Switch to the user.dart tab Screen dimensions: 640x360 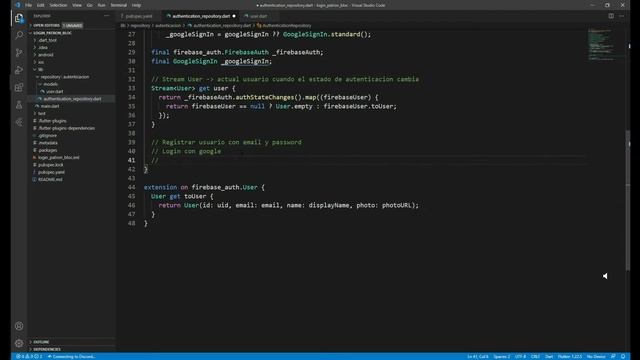(258, 16)
